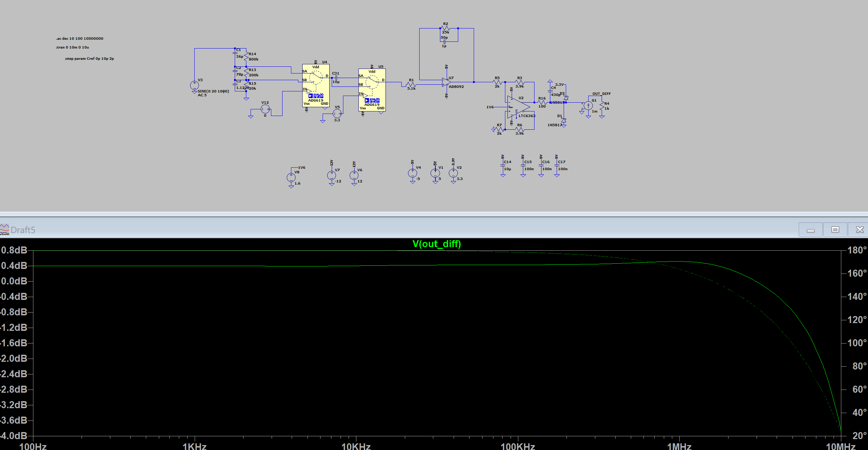Image resolution: width=868 pixels, height=450 pixels.
Task: Click the ;step param Cref comment text
Action: click(89, 59)
